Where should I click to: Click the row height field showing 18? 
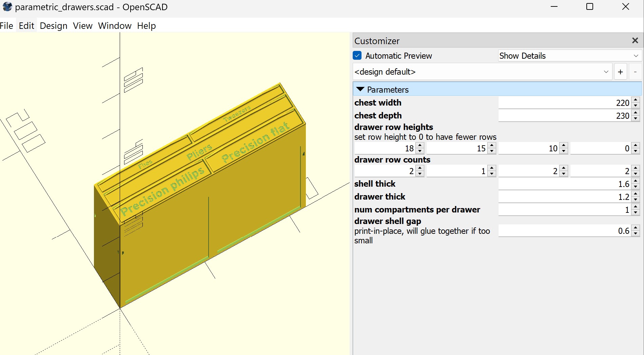385,148
